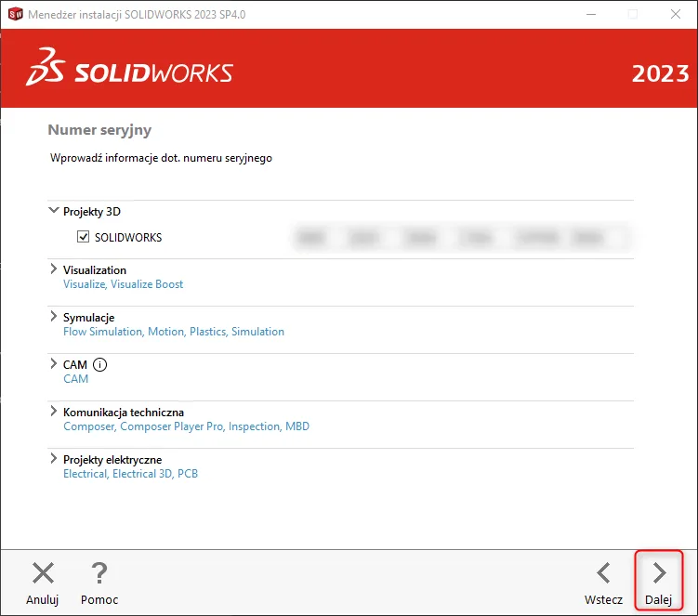Minimize the installation manager window
Viewport: 698px width, 616px height.
(591, 14)
